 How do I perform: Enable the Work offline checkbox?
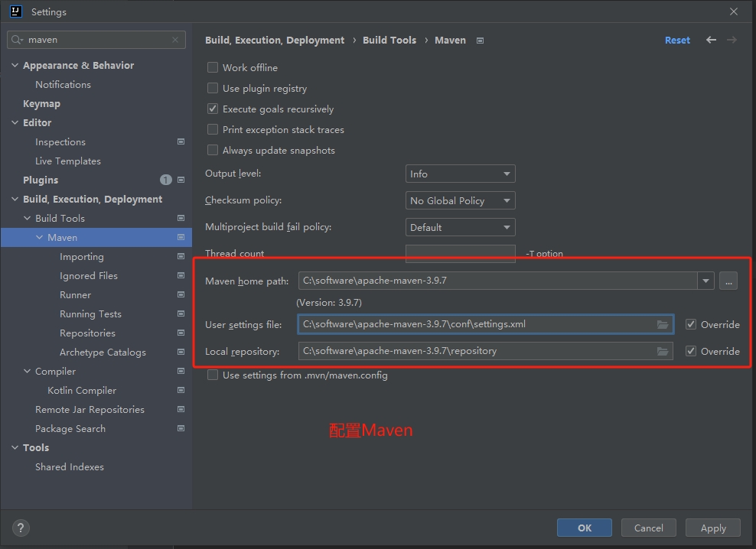tap(213, 67)
